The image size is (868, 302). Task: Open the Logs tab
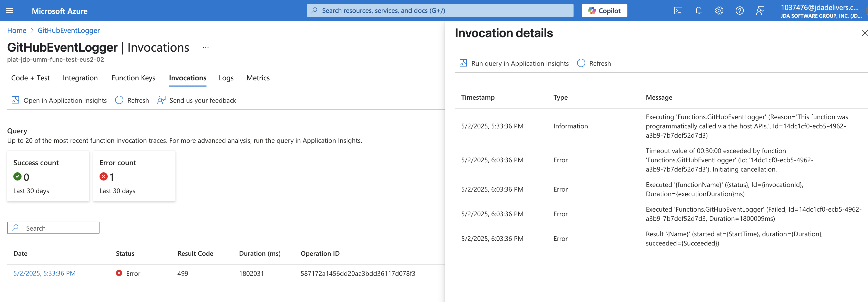[x=225, y=78]
